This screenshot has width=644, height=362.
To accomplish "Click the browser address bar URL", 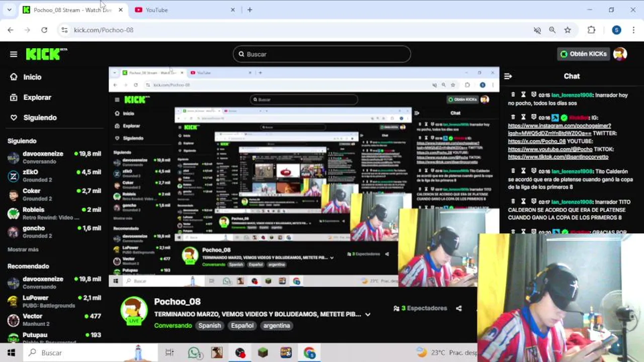I will point(104,30).
